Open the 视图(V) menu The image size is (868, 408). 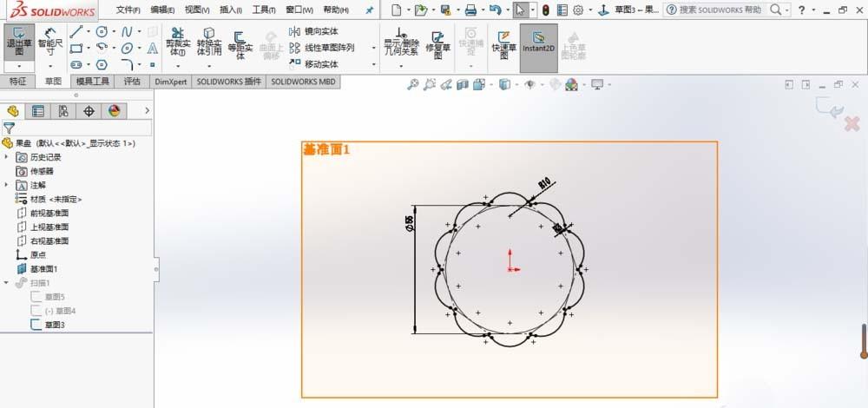(196, 10)
